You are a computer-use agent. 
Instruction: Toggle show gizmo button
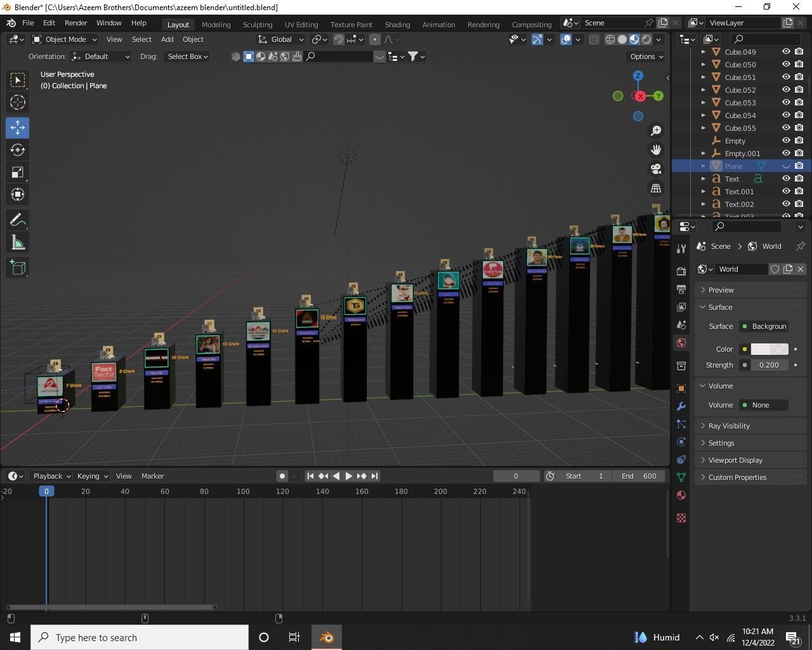point(537,39)
